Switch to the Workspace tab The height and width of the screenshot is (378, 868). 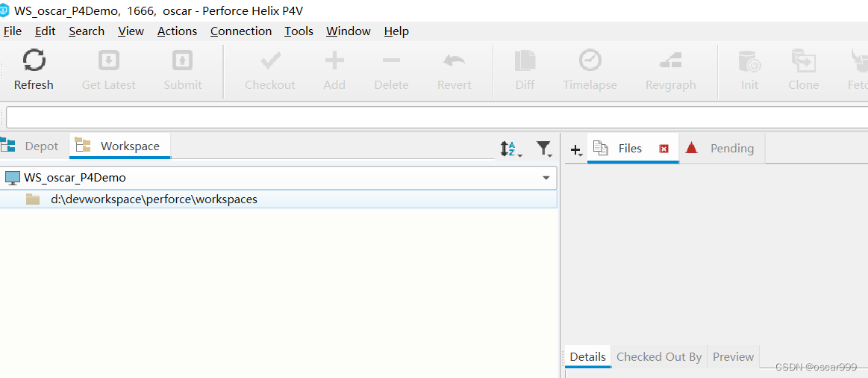click(120, 146)
